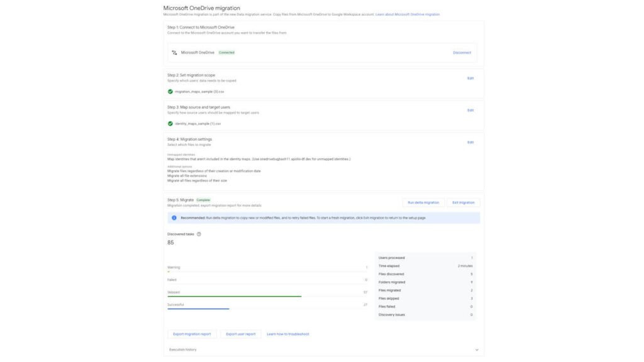Edit Step 3 source and target user mapping
The height and width of the screenshot is (362, 644).
tap(470, 110)
